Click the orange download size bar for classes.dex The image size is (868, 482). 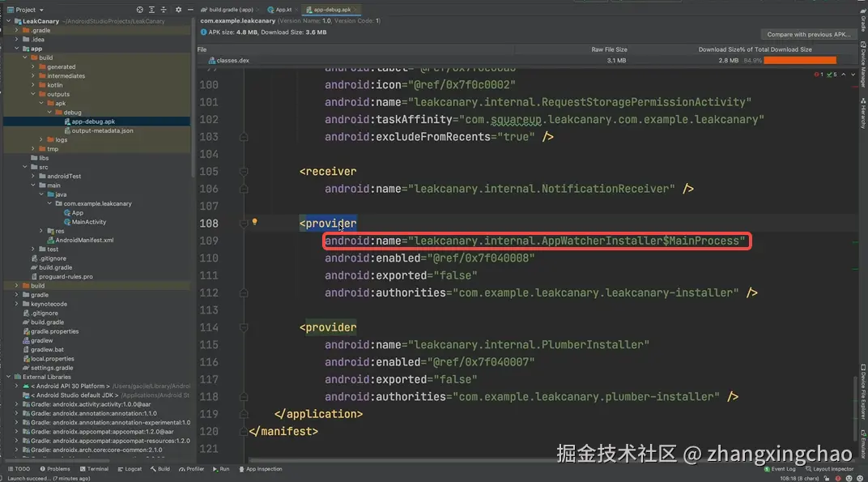(800, 61)
